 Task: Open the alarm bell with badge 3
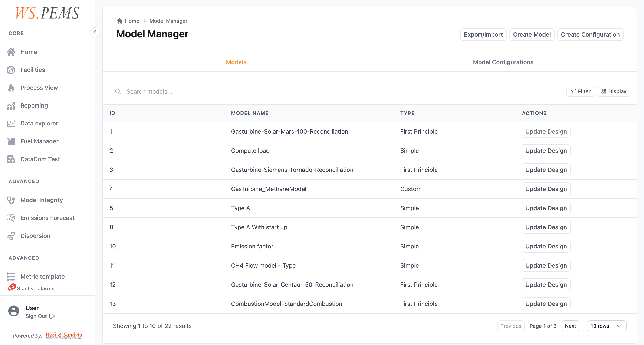coord(11,288)
